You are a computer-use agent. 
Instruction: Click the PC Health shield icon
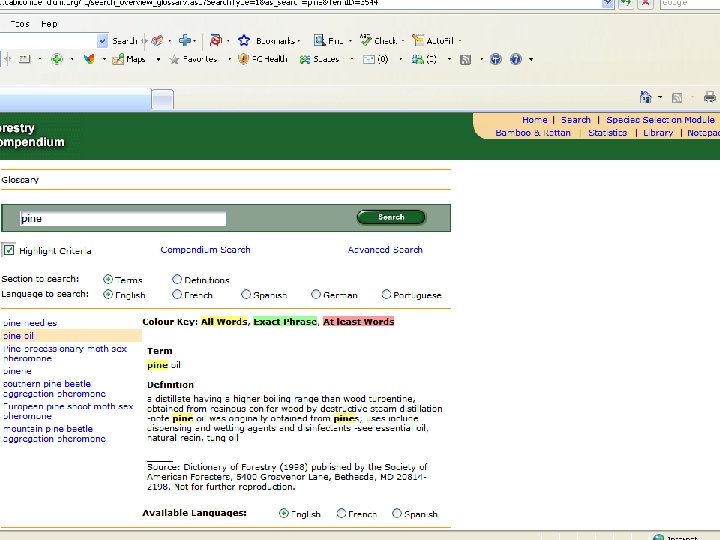point(243,59)
